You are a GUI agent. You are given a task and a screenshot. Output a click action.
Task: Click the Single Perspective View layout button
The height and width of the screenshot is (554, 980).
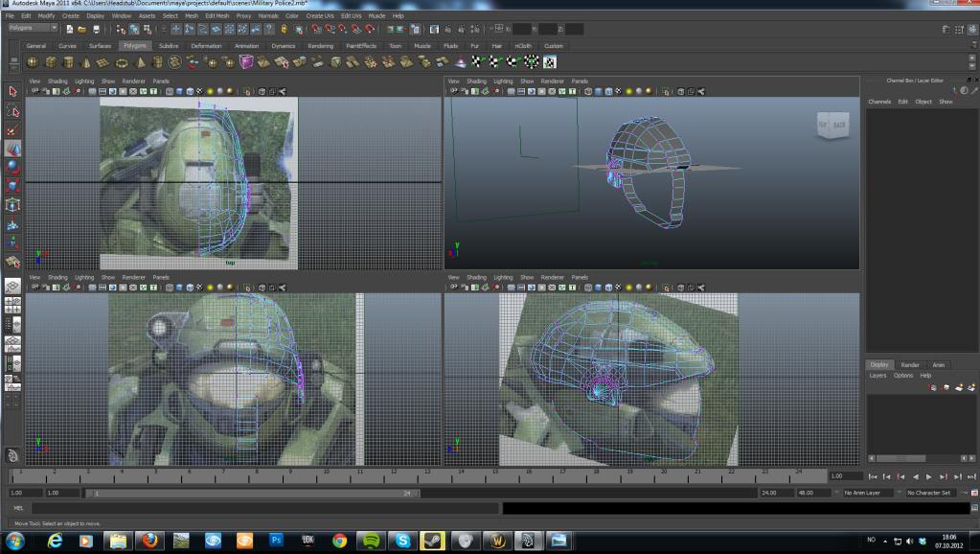click(x=12, y=287)
